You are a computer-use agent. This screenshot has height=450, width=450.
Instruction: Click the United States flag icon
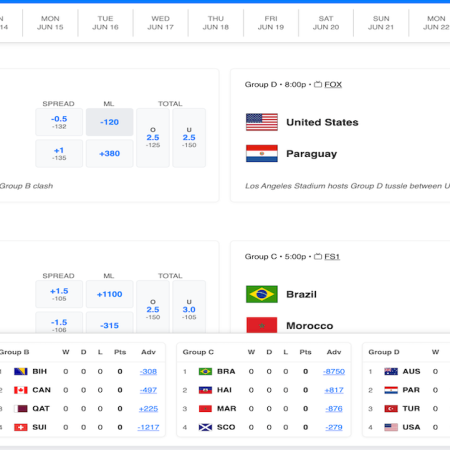coord(262,122)
